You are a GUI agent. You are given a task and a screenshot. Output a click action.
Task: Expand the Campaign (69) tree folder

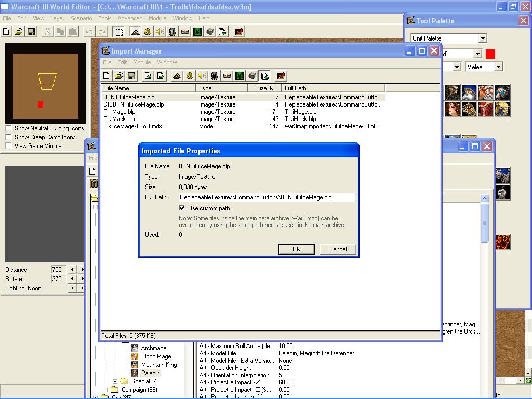pyautogui.click(x=105, y=390)
